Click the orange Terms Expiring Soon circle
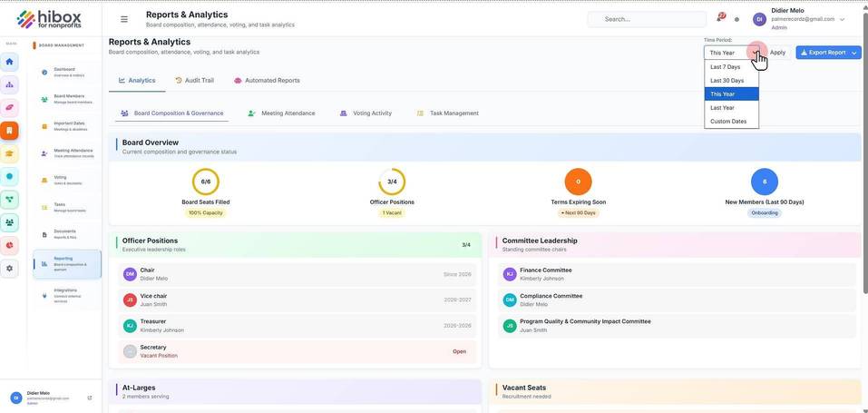This screenshot has width=868, height=413. [x=578, y=182]
